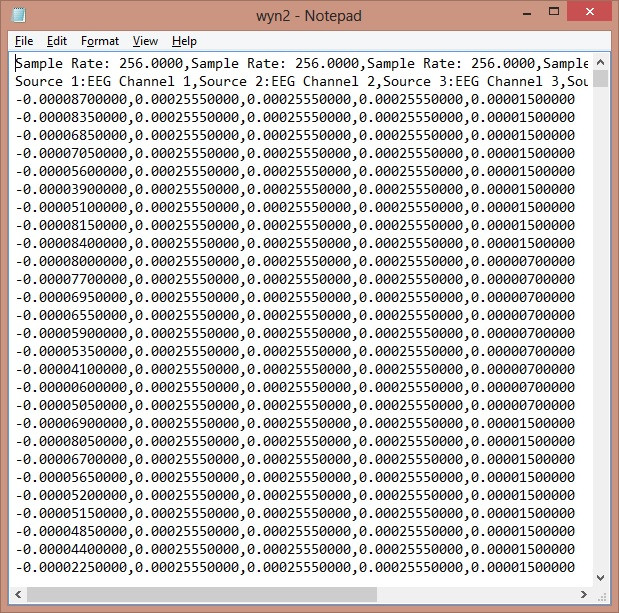Open the File menu
Viewport: 619px width, 613px height.
click(x=24, y=41)
